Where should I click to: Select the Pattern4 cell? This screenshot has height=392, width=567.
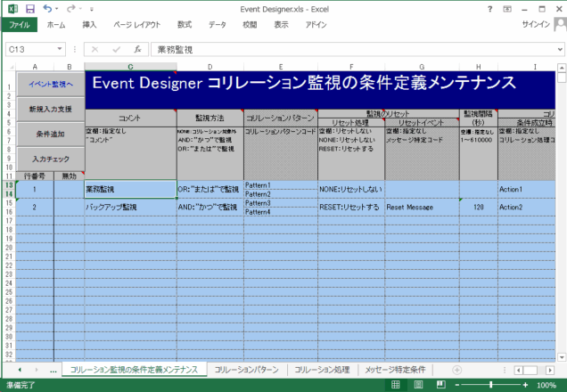click(281, 212)
